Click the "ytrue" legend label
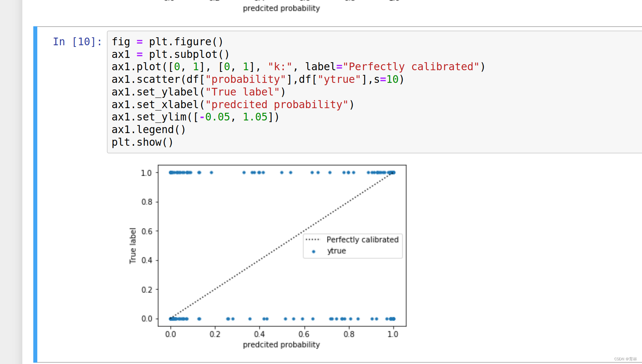Image resolution: width=642 pixels, height=364 pixels. [336, 251]
